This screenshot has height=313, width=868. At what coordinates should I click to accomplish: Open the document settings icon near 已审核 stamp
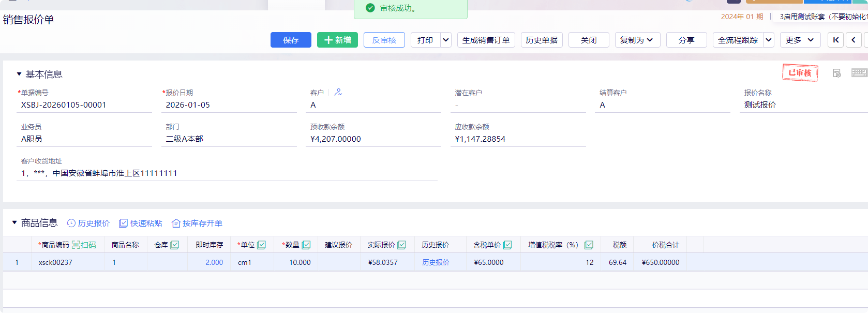click(x=836, y=73)
